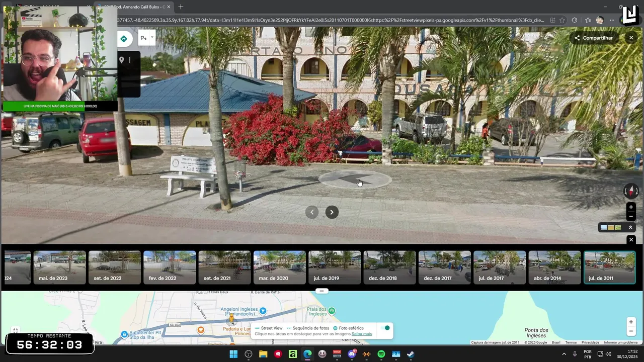The image size is (644, 362).
Task: Open browser profile avatar
Action: 600,20
